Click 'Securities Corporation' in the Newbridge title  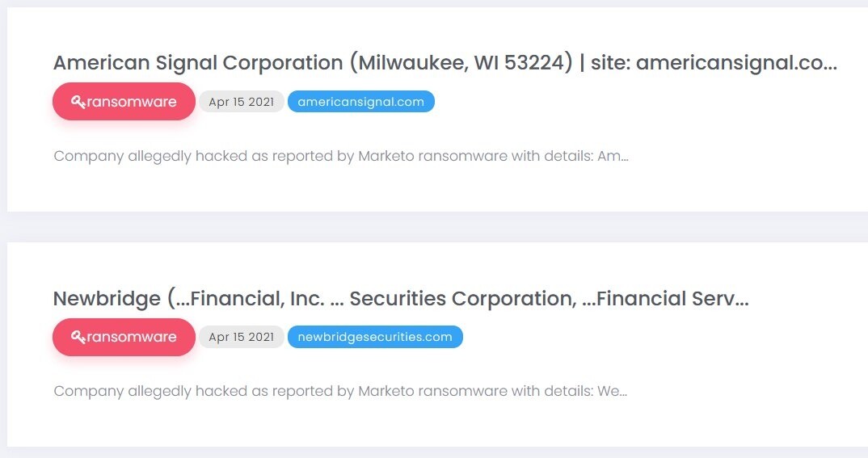tap(463, 299)
